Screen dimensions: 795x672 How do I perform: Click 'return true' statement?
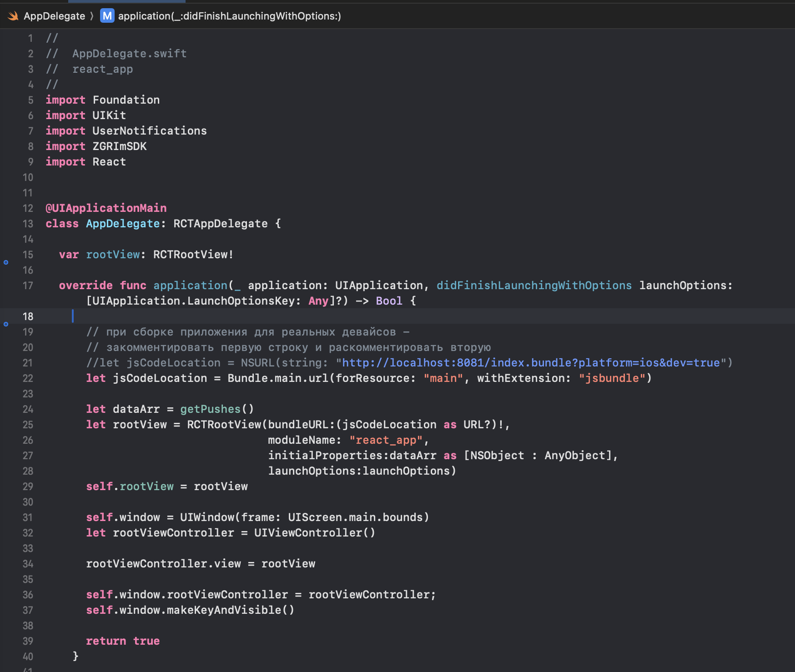123,641
